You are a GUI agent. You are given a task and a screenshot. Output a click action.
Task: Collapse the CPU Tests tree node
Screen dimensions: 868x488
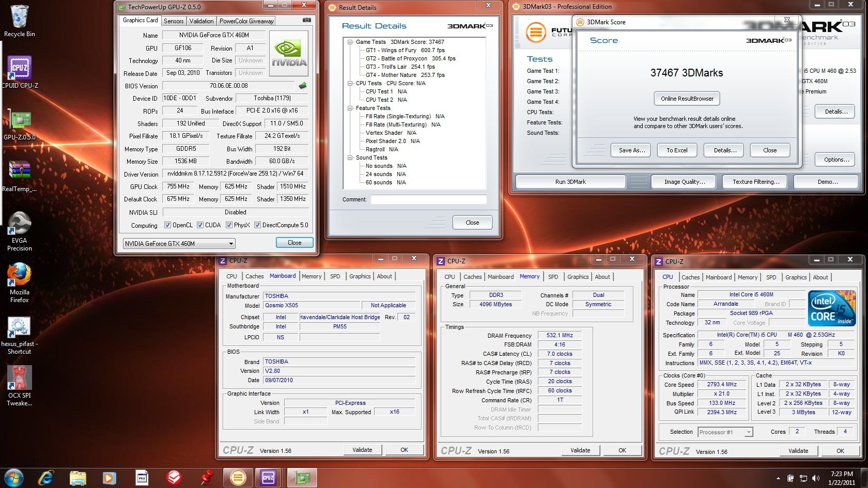pyautogui.click(x=350, y=83)
